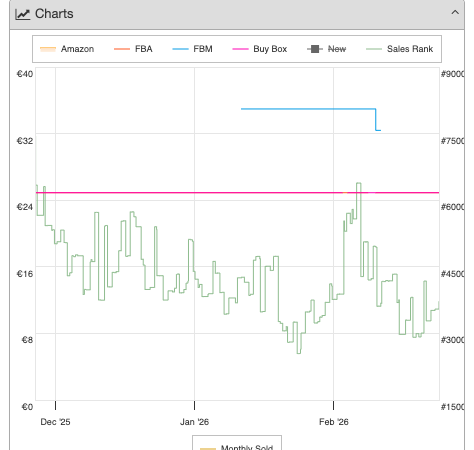Click the €8 price axis label
Viewport: 474px width, 450px height.
(x=27, y=340)
